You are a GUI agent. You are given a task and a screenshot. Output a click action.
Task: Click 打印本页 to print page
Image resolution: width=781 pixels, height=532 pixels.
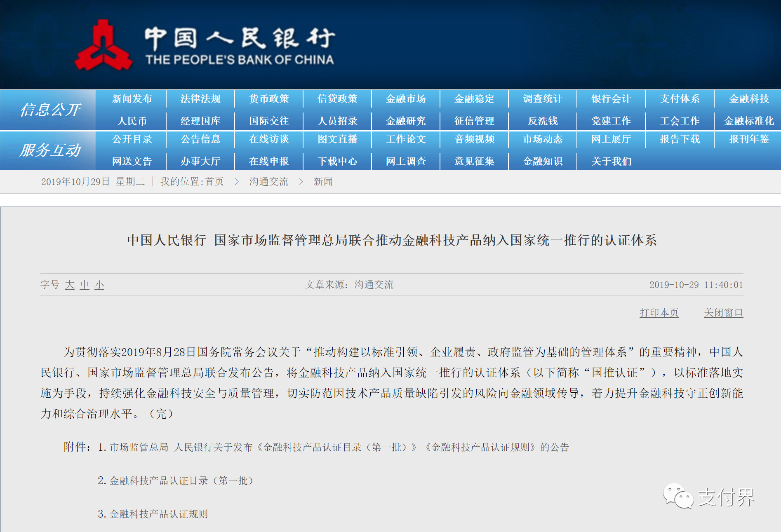click(659, 313)
